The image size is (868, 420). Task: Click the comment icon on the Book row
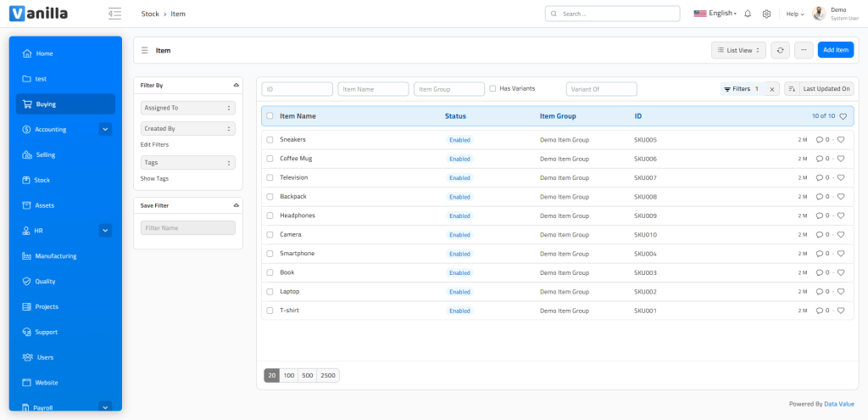tap(820, 272)
